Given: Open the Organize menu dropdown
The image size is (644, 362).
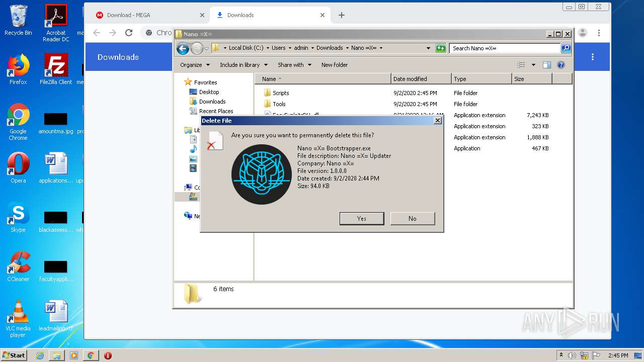Looking at the screenshot, I should [x=195, y=65].
